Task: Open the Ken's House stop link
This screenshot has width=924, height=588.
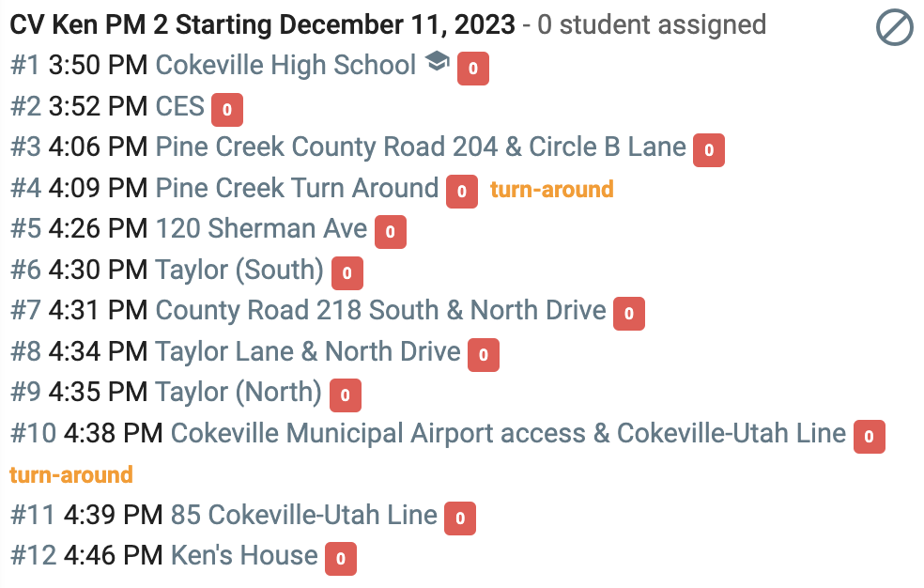Action: pyautogui.click(x=244, y=556)
